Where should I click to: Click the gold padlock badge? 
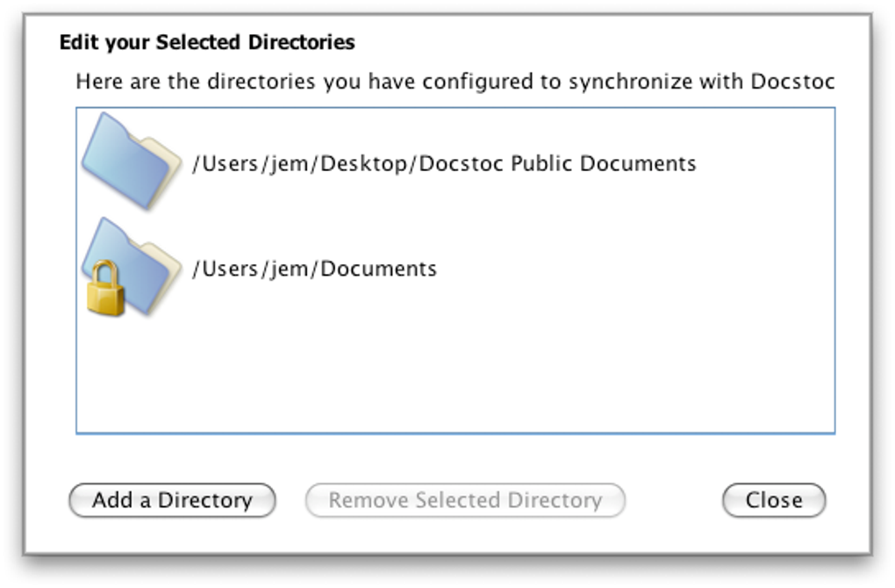point(106,290)
